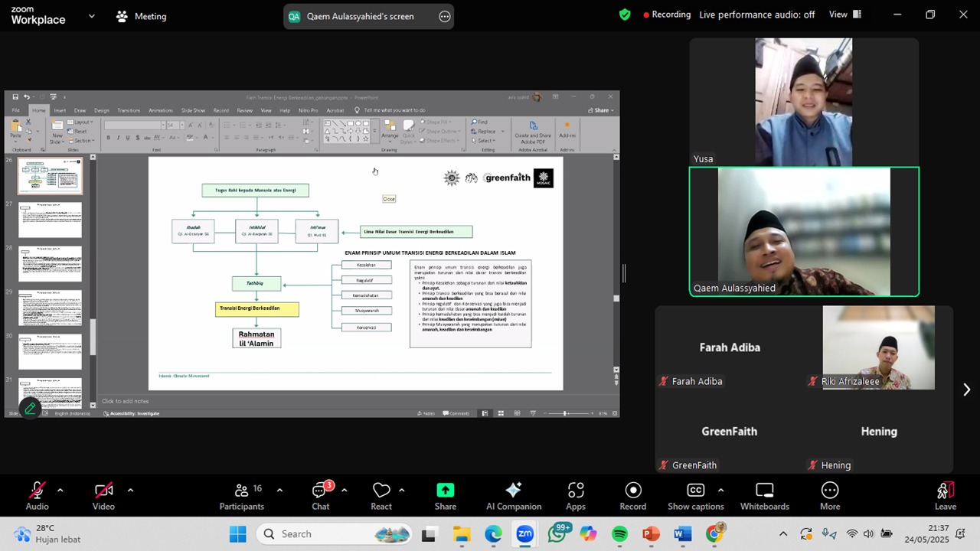
Task: Click the Leave meeting button
Action: tap(945, 496)
